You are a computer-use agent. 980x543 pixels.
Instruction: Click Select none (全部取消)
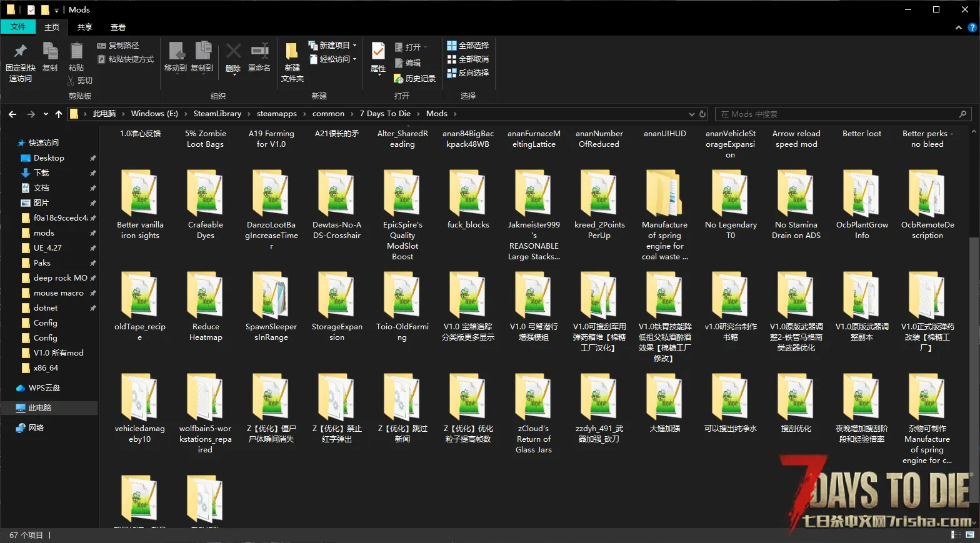[x=468, y=59]
